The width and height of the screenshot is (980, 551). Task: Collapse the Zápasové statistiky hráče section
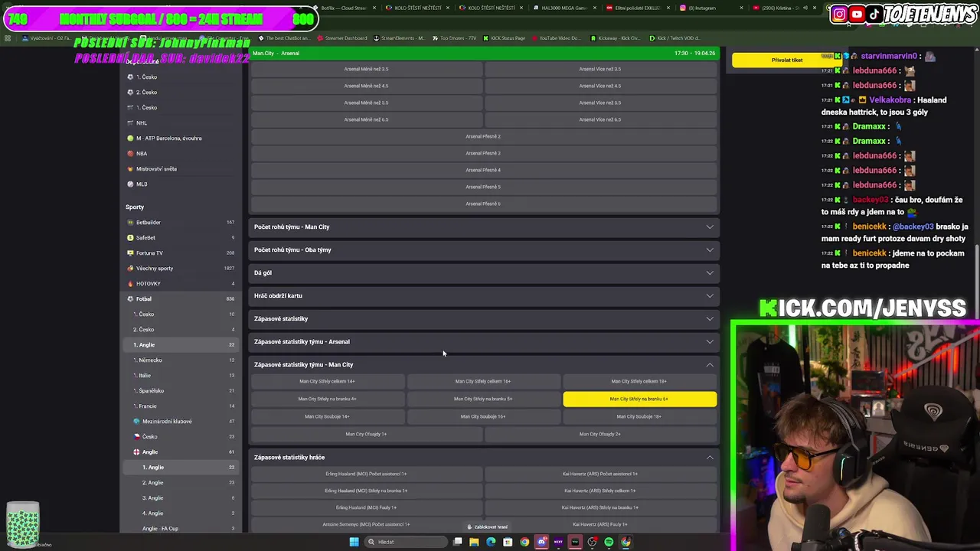(x=483, y=457)
